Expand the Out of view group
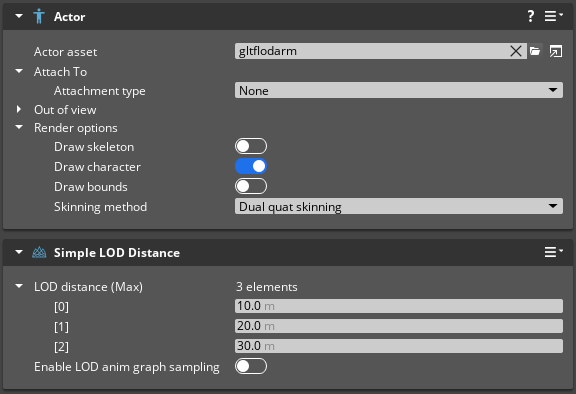 click(19, 109)
